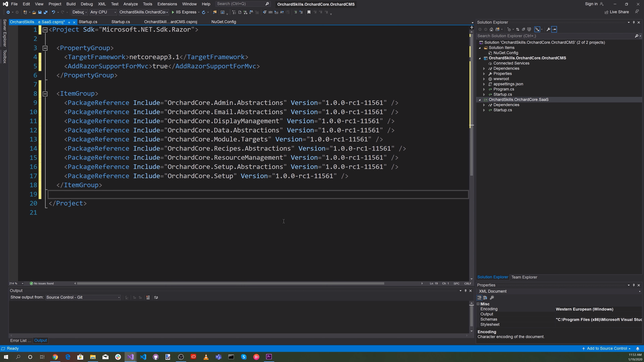Toggle the Solution Explorer nesting view button
This screenshot has width=644, height=362.
click(x=537, y=29)
